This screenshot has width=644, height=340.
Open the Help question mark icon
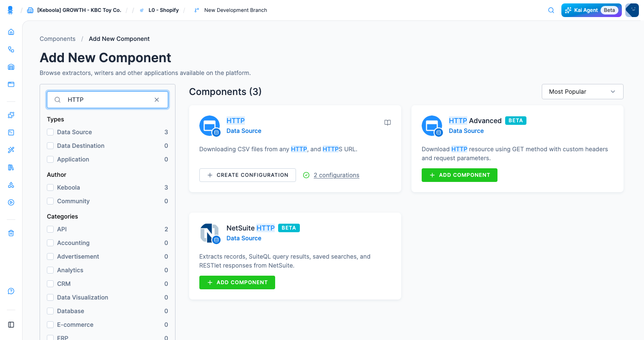(x=11, y=291)
